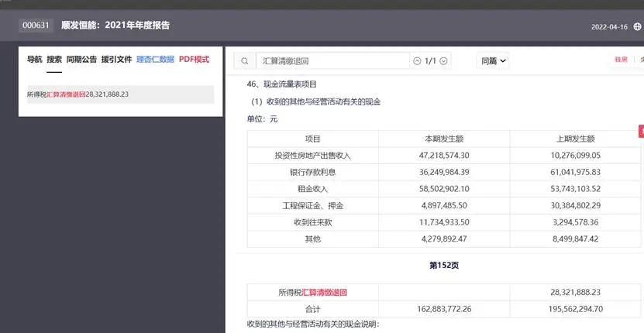Viewport: 644px width, 333px height.
Task: Click the text 收到的其他与经营活动有关的现金
Action: (x=324, y=101)
